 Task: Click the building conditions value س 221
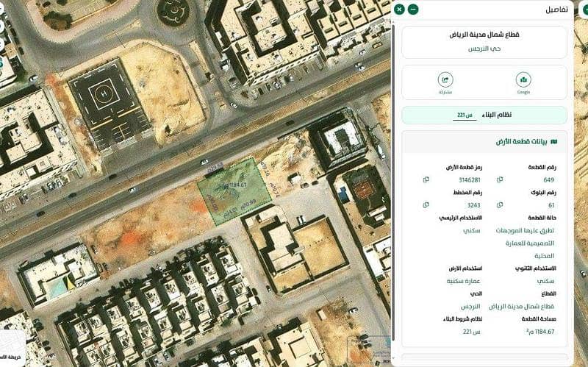472,332
